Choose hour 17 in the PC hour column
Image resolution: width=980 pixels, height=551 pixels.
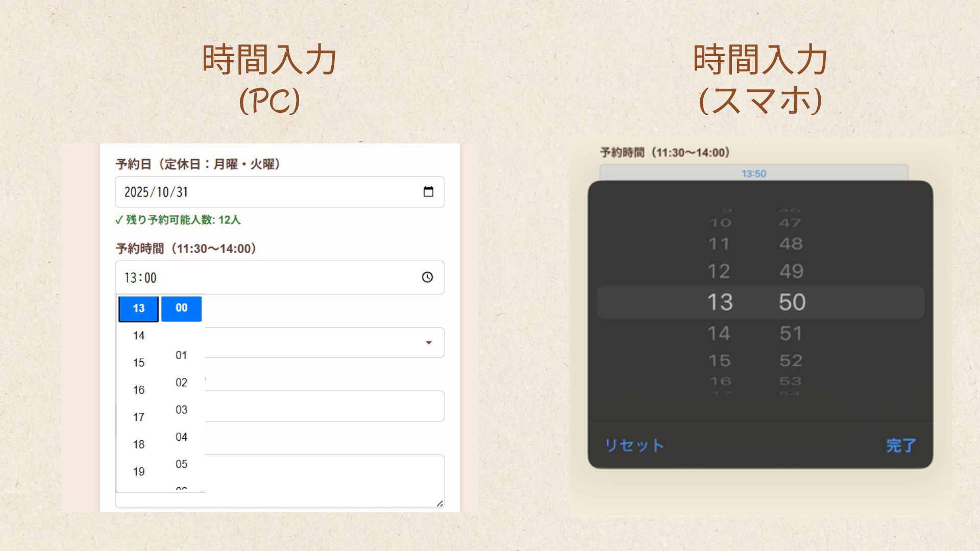[x=139, y=417]
